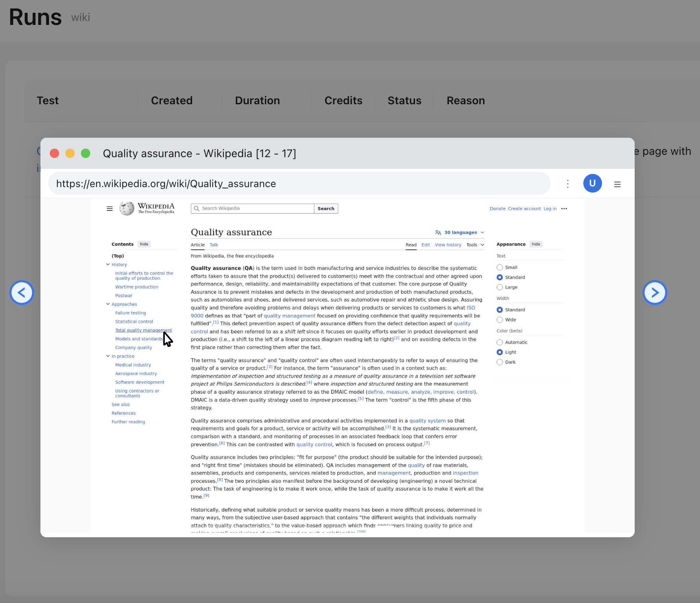Select Standard text size
Image resolution: width=700 pixels, height=603 pixels.
500,277
